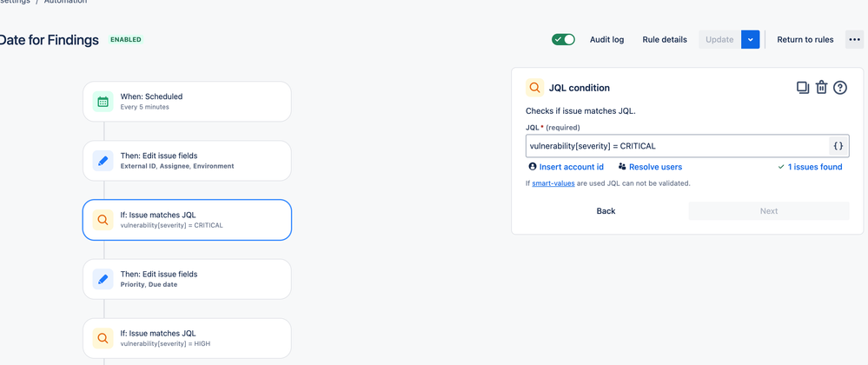Click the Resolve users link
Screen dimensions: 868x365
coord(655,167)
